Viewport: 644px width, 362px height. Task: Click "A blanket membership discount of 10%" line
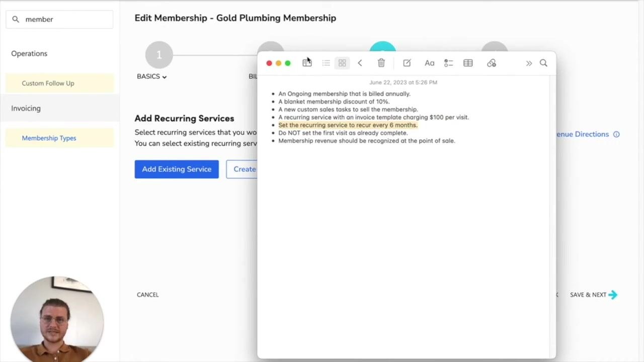(334, 102)
